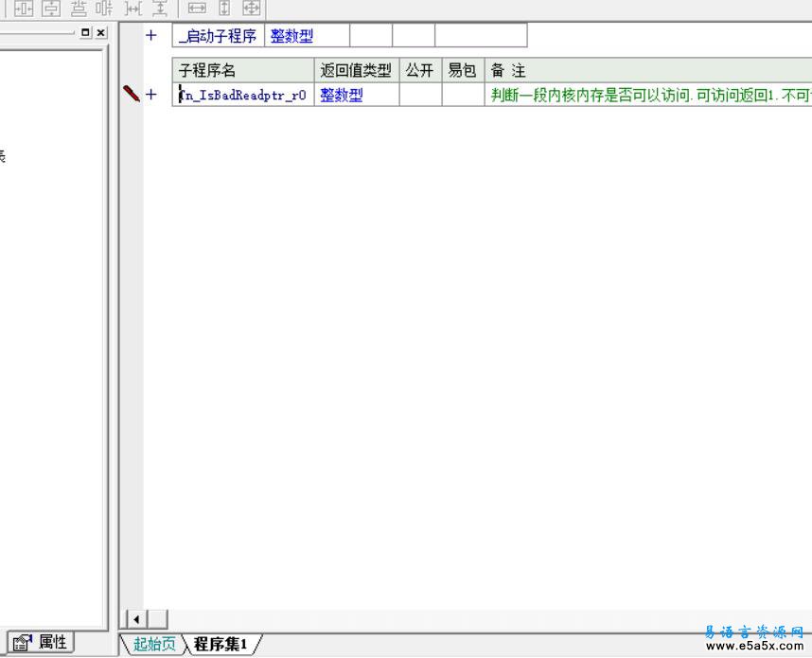Close the left side panel
This screenshot has width=812, height=658.
point(101,32)
